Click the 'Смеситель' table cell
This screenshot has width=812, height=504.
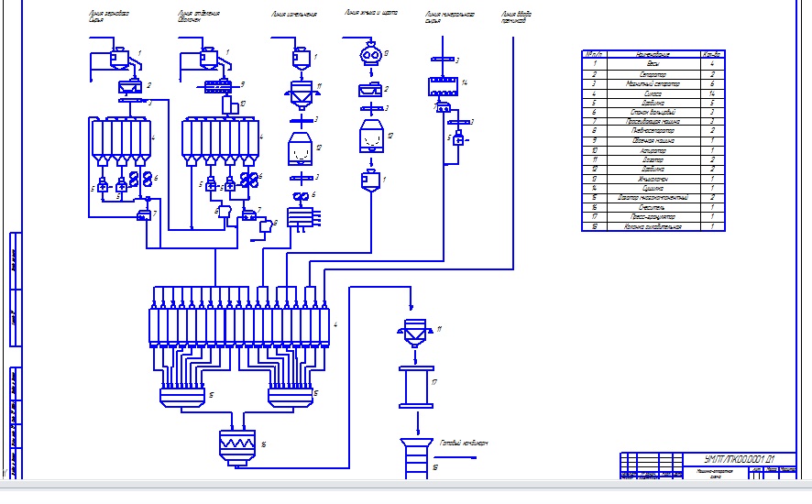click(653, 207)
